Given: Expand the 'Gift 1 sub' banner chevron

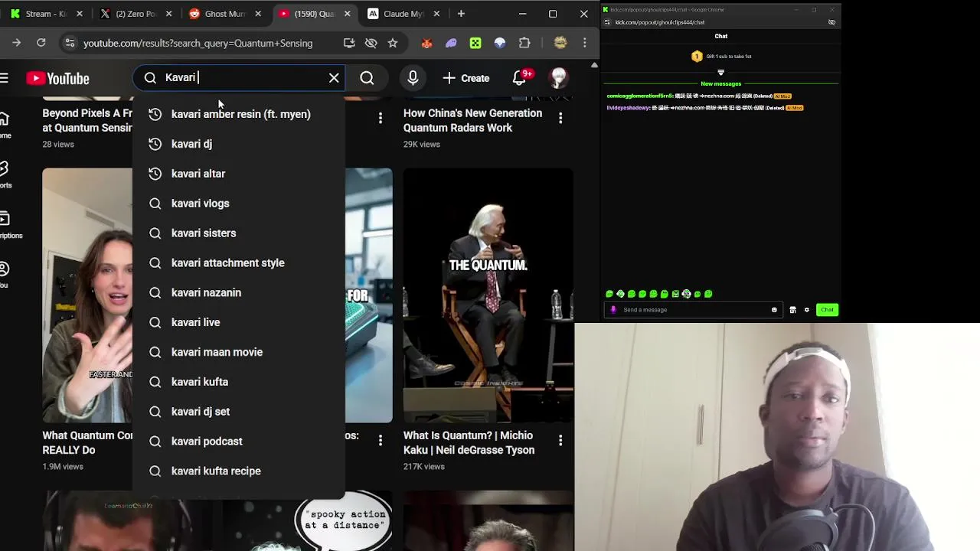Looking at the screenshot, I should [x=720, y=72].
